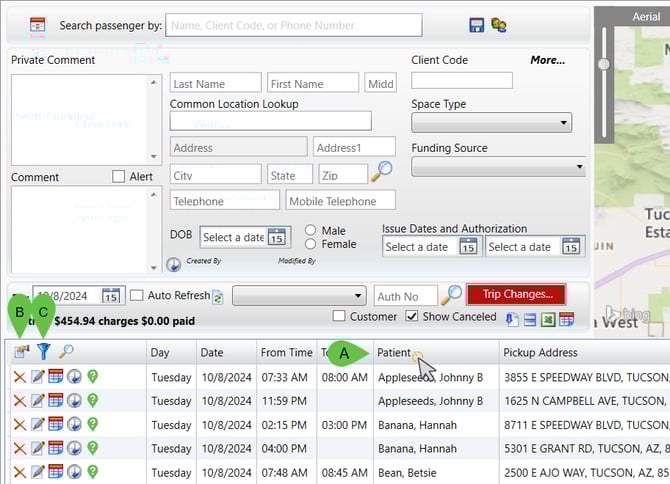Click the map zoom slider handle

(x=603, y=64)
